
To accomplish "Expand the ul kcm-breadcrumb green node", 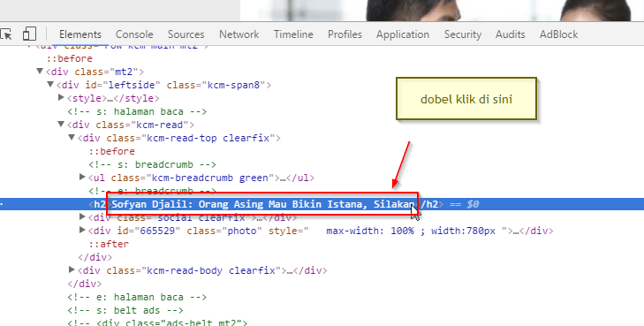I will [82, 177].
